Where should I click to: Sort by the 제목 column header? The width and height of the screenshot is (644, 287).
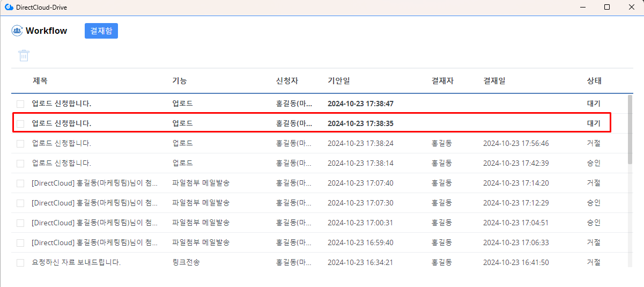[40, 81]
